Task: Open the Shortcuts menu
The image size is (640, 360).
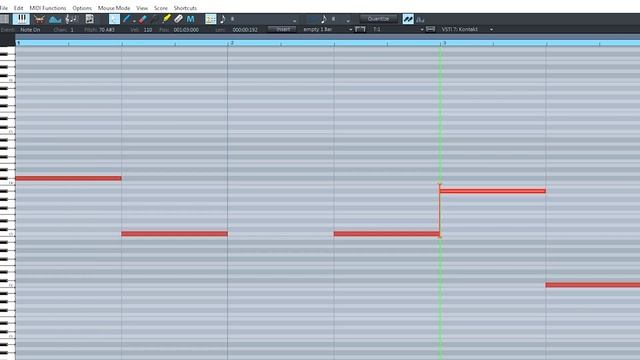Action: [185, 8]
